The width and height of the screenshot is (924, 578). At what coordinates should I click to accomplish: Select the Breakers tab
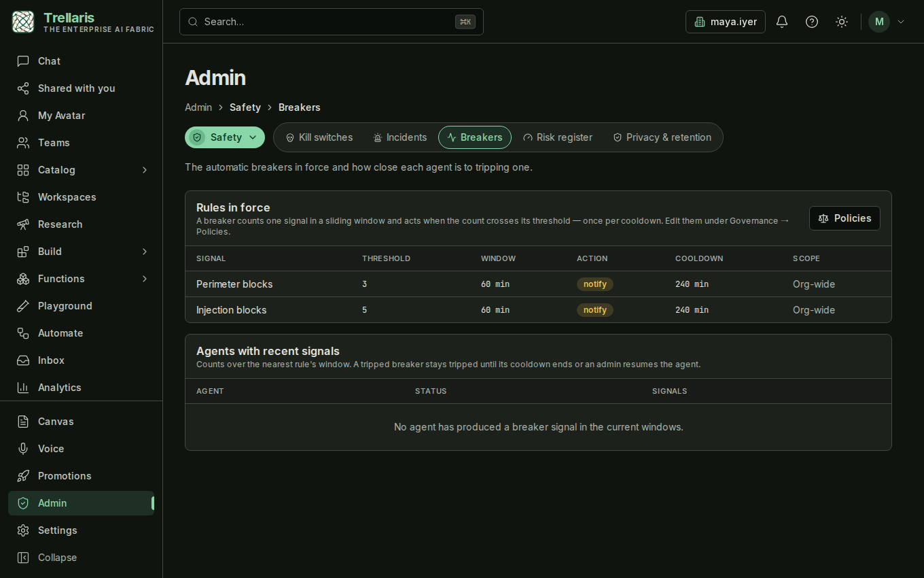(x=475, y=137)
